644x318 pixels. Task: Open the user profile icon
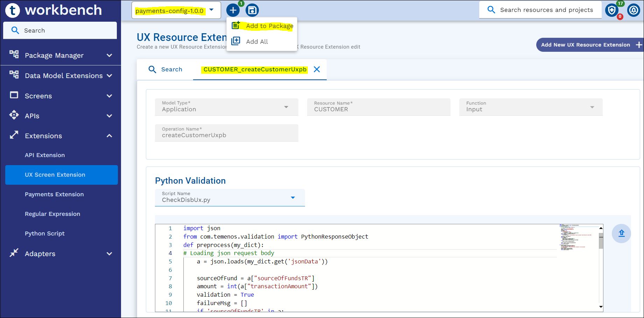tap(634, 10)
